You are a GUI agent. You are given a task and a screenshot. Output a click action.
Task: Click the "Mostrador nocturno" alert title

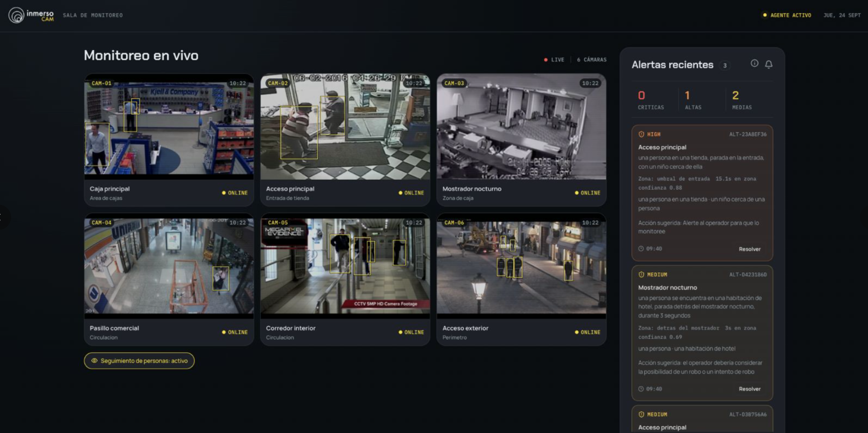(667, 287)
